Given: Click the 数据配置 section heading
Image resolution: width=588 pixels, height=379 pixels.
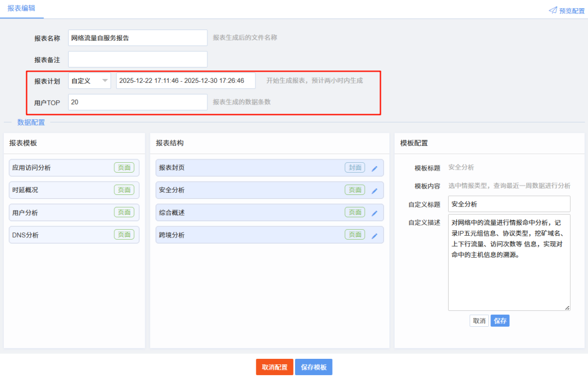Looking at the screenshot, I should tap(31, 123).
